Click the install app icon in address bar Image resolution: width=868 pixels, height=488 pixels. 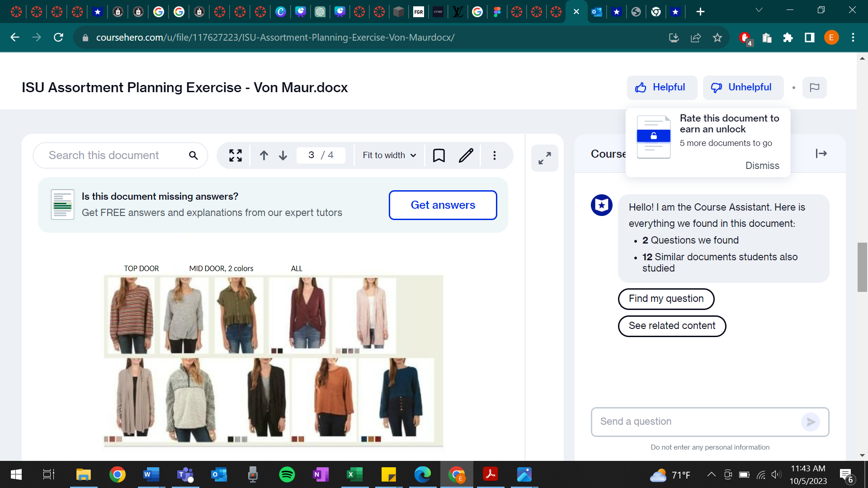(674, 38)
